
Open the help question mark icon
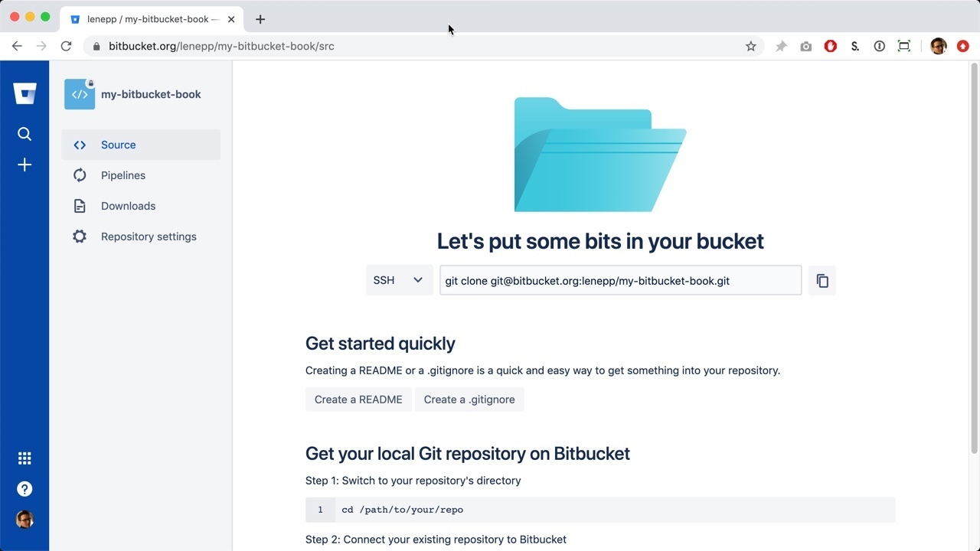coord(24,489)
